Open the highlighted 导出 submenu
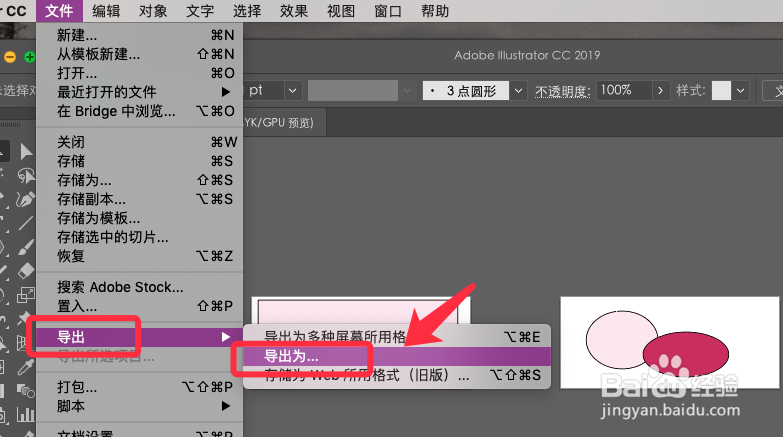This screenshot has width=783, height=437. click(x=139, y=337)
